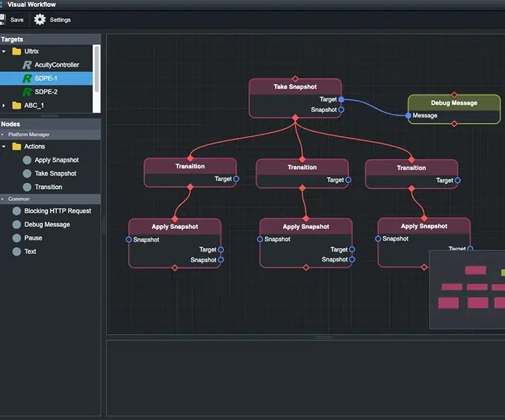
Task: Click the middle Transition node's Target port
Action: [x=348, y=180]
